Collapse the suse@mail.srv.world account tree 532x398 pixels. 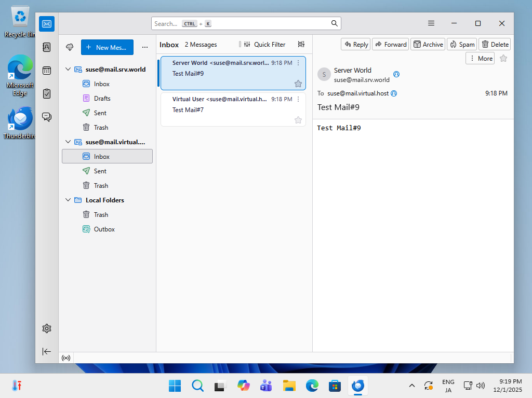pyautogui.click(x=68, y=69)
